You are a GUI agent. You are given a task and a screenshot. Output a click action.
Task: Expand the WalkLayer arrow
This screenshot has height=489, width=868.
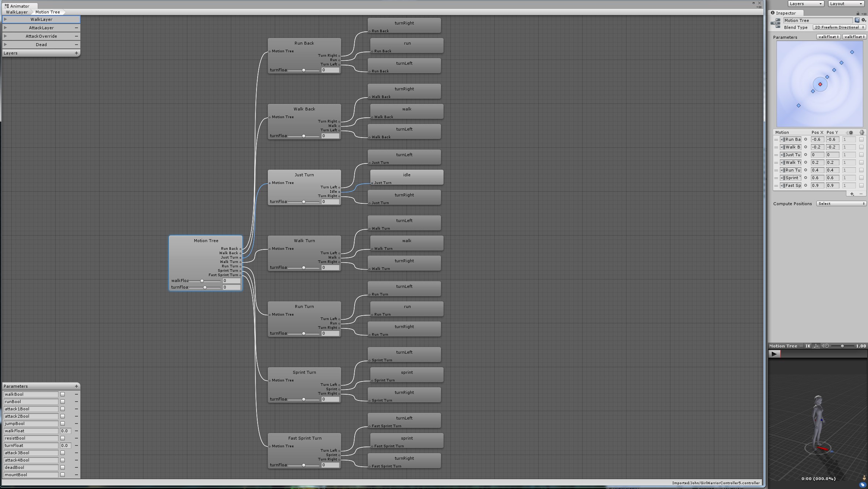tap(5, 19)
